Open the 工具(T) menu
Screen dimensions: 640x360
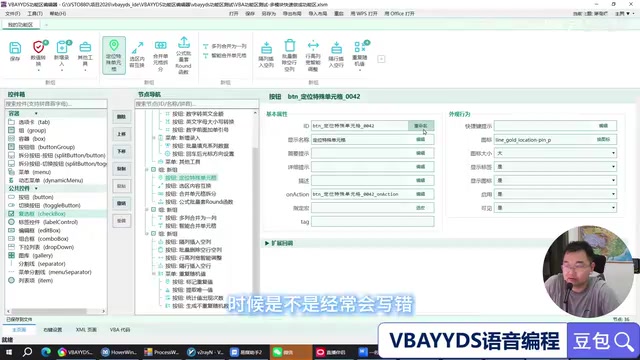[x=35, y=13]
